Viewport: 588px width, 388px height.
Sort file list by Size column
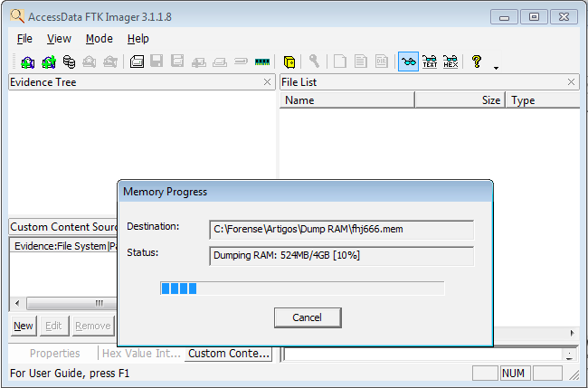(x=460, y=100)
